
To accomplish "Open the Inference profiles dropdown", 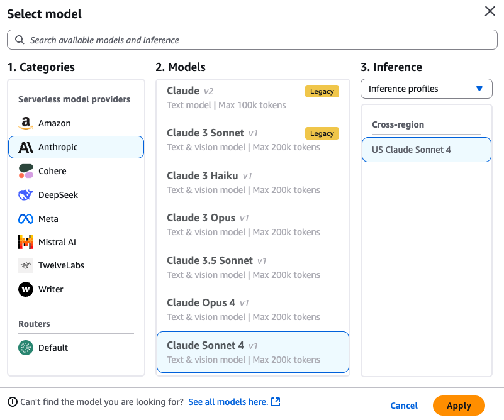I will 427,89.
